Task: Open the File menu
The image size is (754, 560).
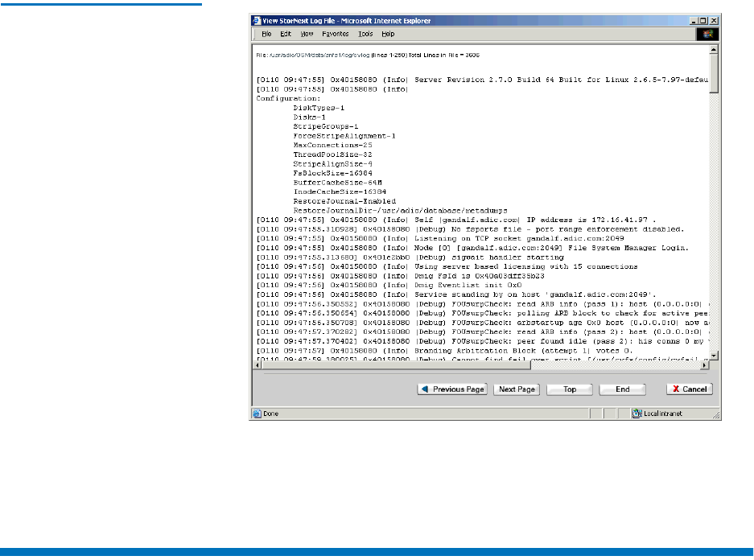Action: [266, 34]
